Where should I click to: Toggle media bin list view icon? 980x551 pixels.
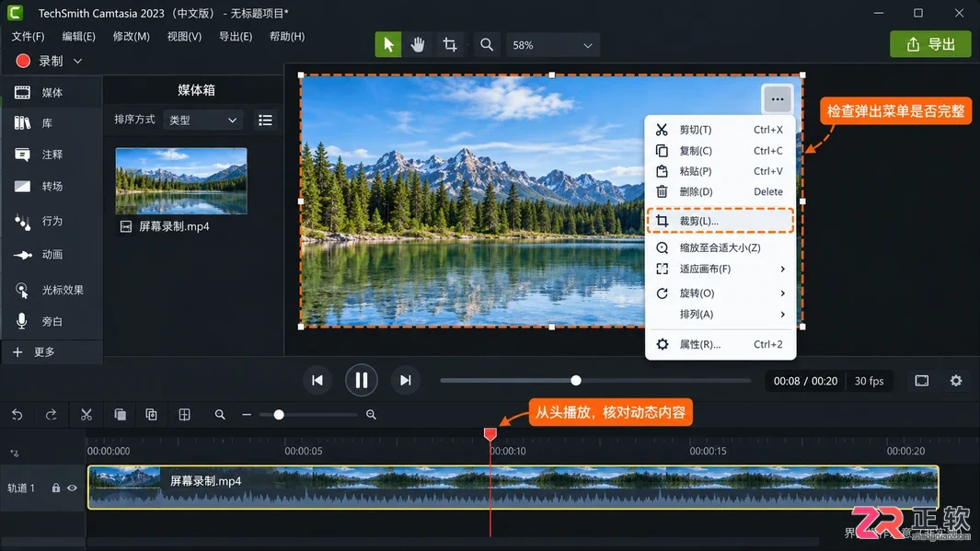tap(265, 120)
